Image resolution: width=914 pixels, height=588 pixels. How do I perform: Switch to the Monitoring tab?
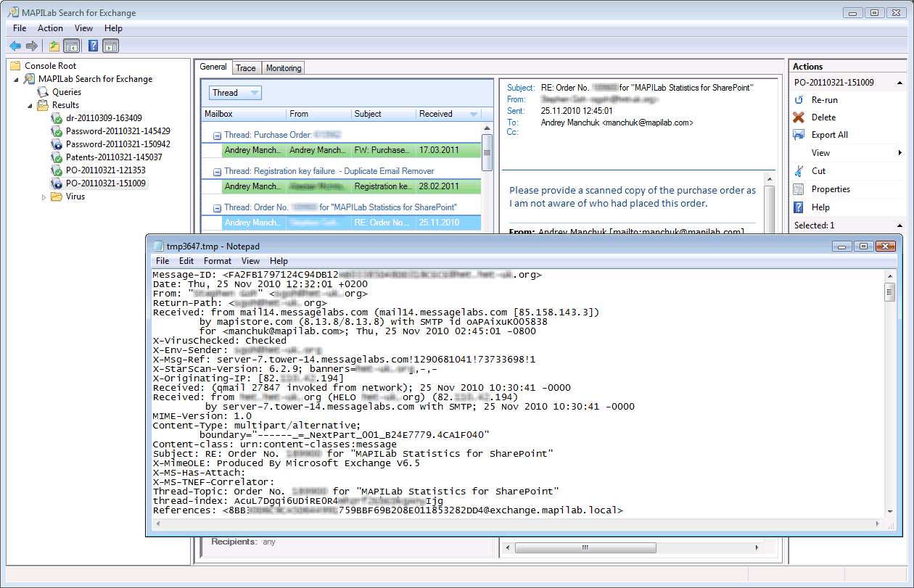pyautogui.click(x=284, y=68)
